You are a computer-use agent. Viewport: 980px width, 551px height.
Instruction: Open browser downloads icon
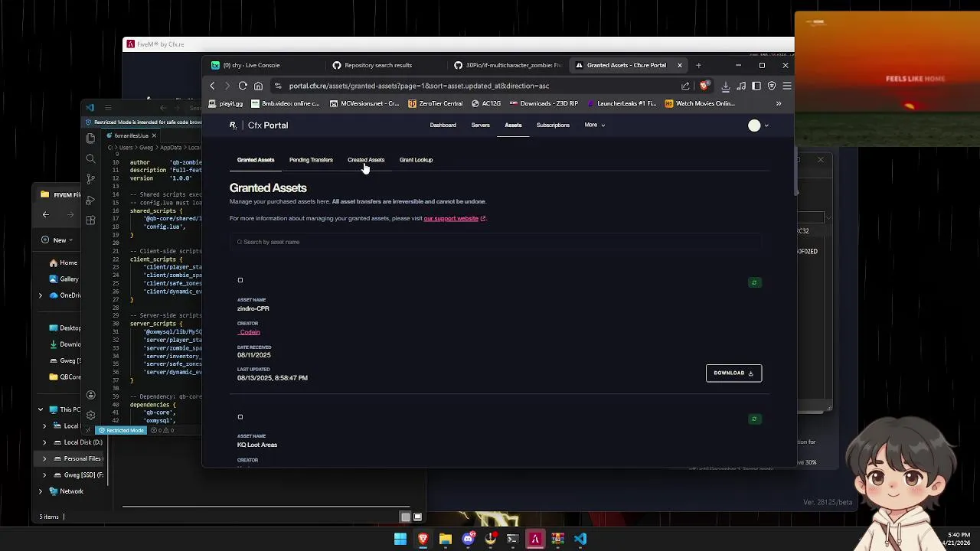pyautogui.click(x=726, y=86)
